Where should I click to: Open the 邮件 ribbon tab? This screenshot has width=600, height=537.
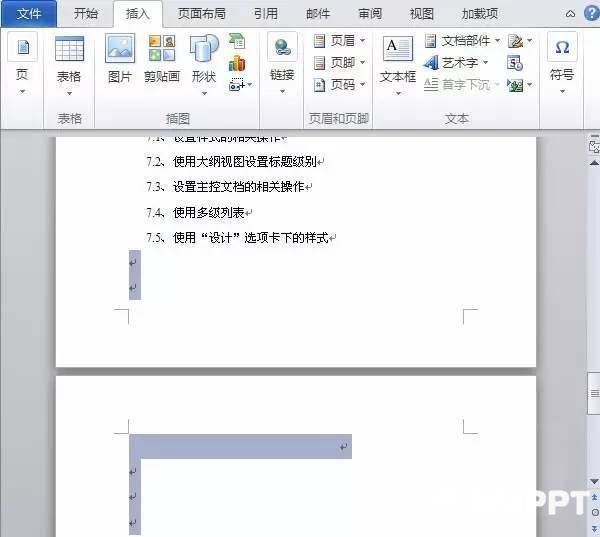coord(318,14)
